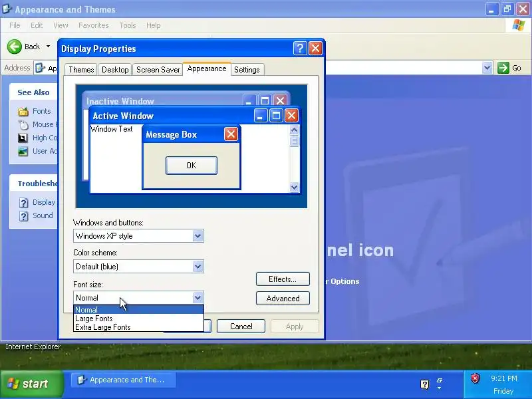Close the Display Properties dialog
Image resolution: width=532 pixels, height=399 pixels.
315,49
